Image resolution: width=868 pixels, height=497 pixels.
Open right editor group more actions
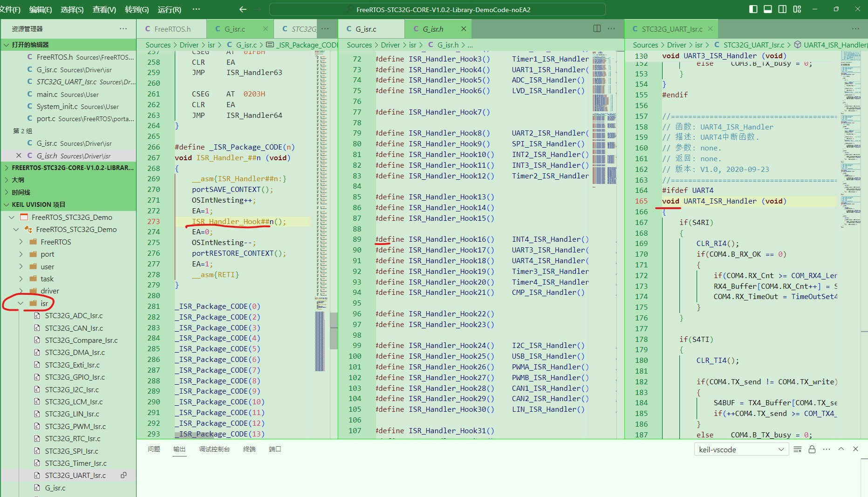tap(855, 29)
